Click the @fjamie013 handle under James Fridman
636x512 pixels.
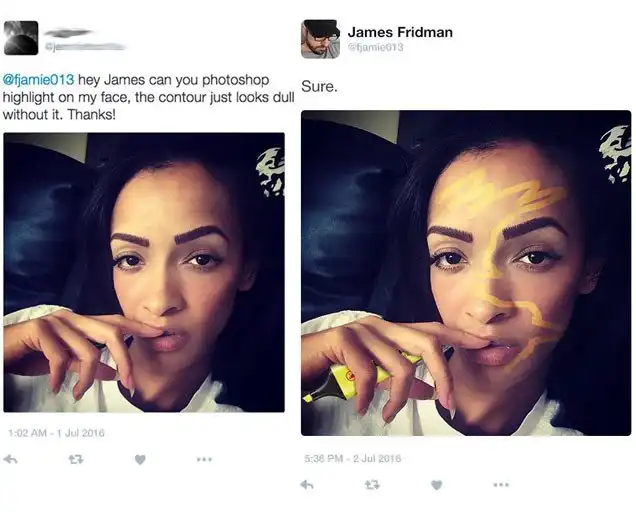tap(376, 47)
